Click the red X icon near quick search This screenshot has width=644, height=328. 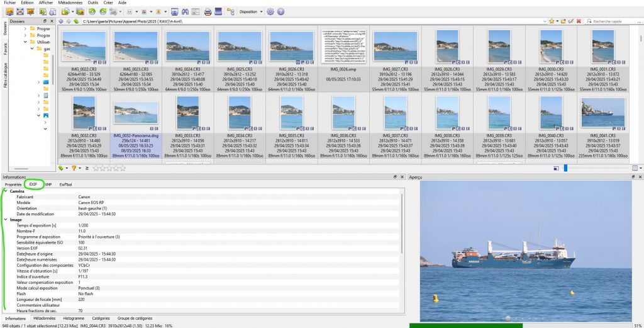(579, 21)
